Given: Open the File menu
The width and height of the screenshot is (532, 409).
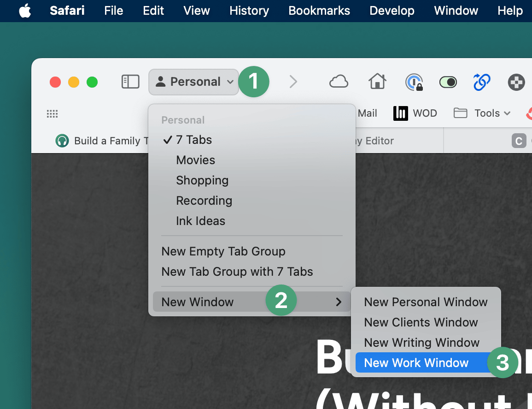Looking at the screenshot, I should [113, 11].
